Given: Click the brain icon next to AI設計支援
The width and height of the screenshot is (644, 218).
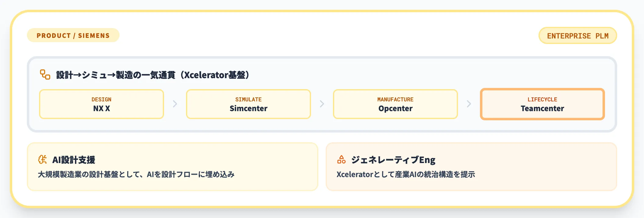Looking at the screenshot, I should (x=42, y=159).
